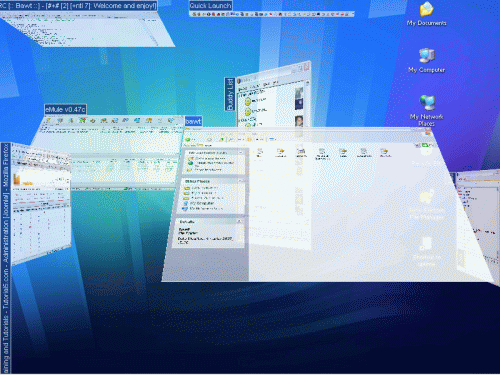
Task: Open My Network Places desktop icon
Action: point(426,111)
